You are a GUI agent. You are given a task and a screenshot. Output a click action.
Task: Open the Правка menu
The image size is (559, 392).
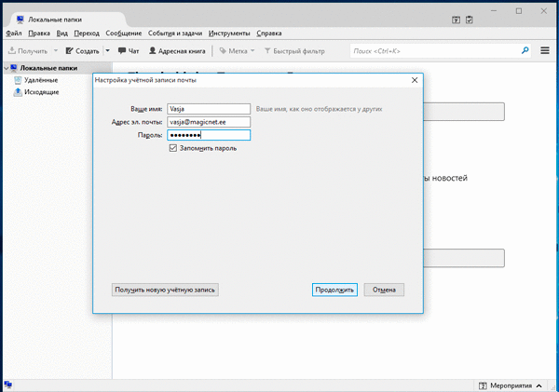(39, 34)
